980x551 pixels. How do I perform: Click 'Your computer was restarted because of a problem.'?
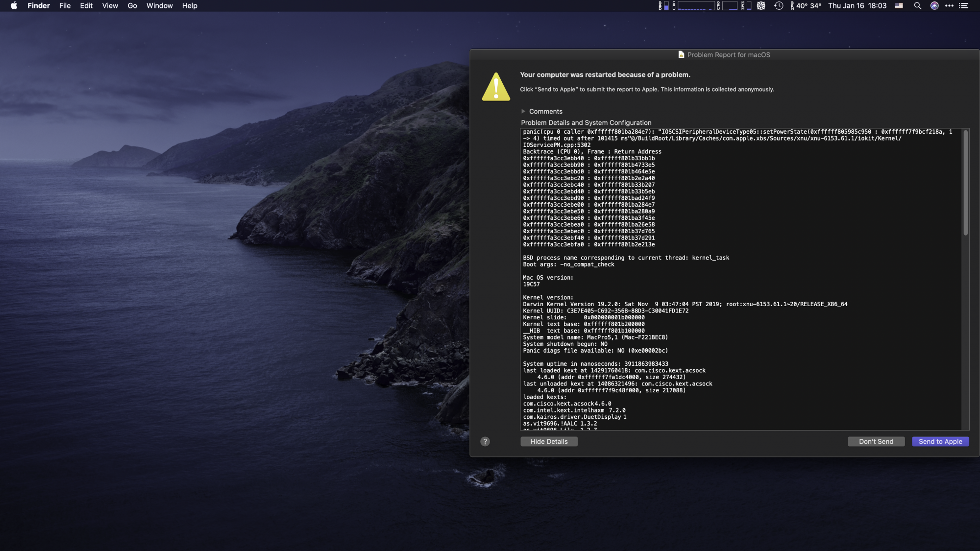point(605,74)
